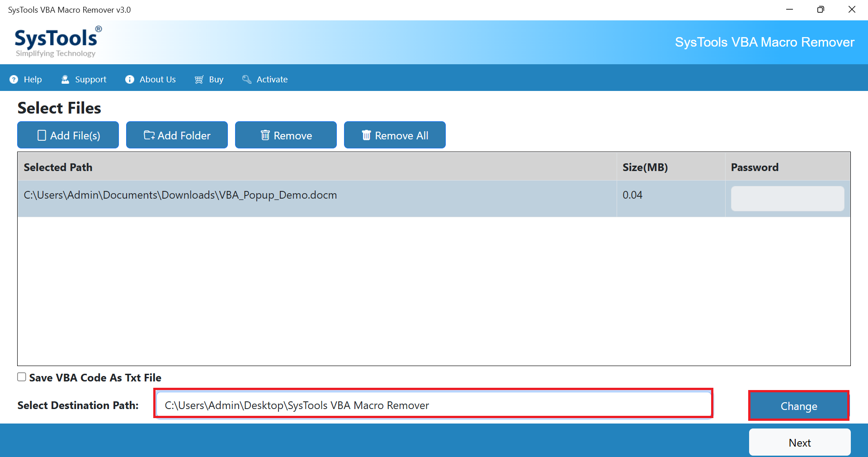Open the Buy menu item
868x457 pixels.
pos(209,80)
